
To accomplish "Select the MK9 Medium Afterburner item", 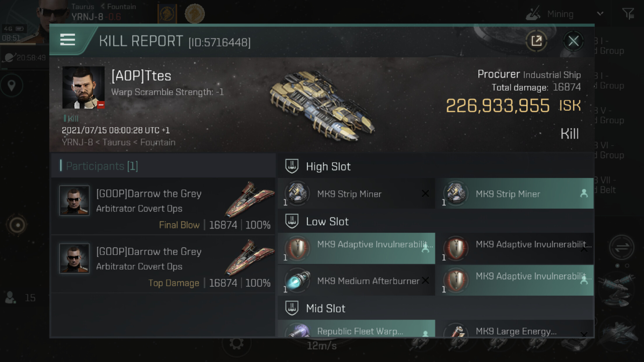I will [356, 281].
